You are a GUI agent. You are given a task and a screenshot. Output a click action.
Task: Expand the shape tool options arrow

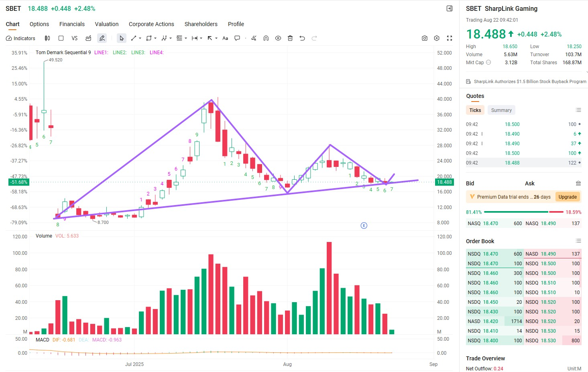click(x=155, y=39)
